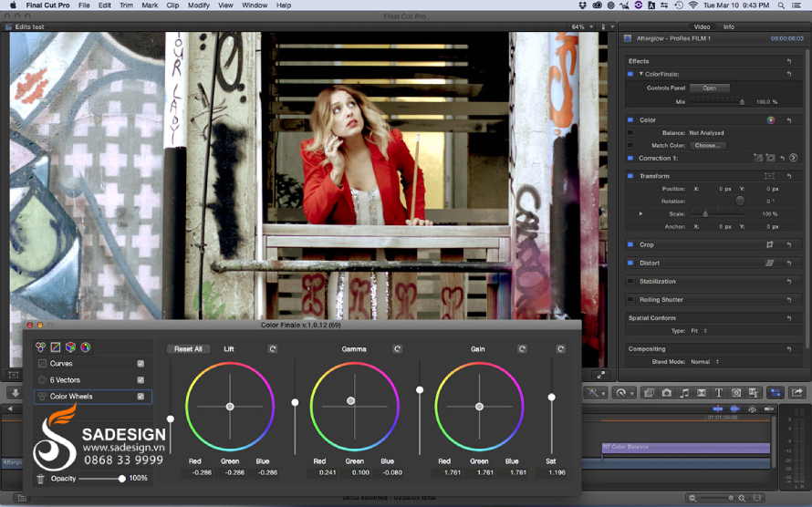812x507 pixels.
Task: Open Spotlight search in menu bar
Action: (781, 5)
